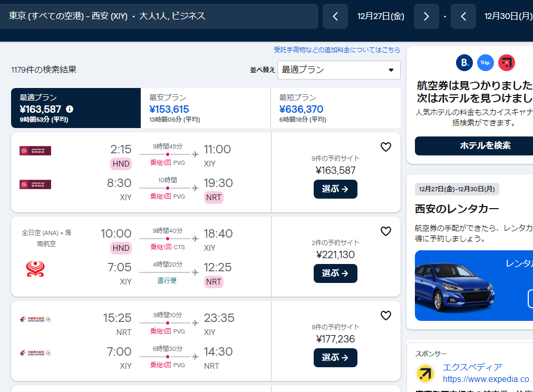533x392 pixels.
Task: Click the Trip.com logo icon
Action: 486,63
